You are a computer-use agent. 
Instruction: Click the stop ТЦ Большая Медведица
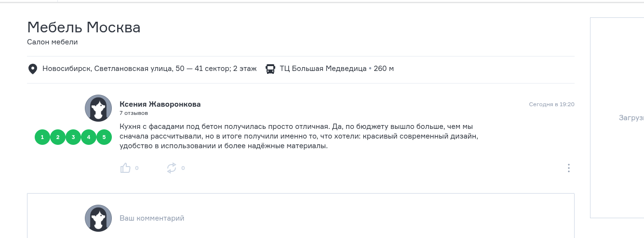323,69
